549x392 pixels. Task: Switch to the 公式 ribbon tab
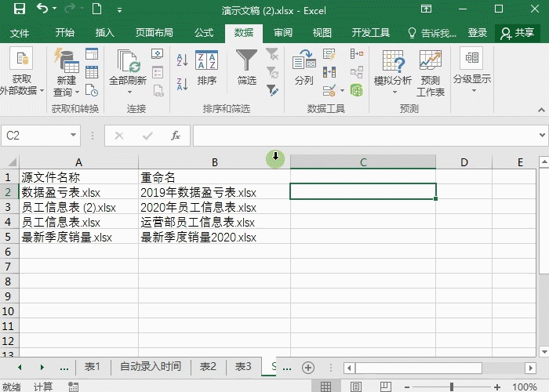click(x=204, y=33)
